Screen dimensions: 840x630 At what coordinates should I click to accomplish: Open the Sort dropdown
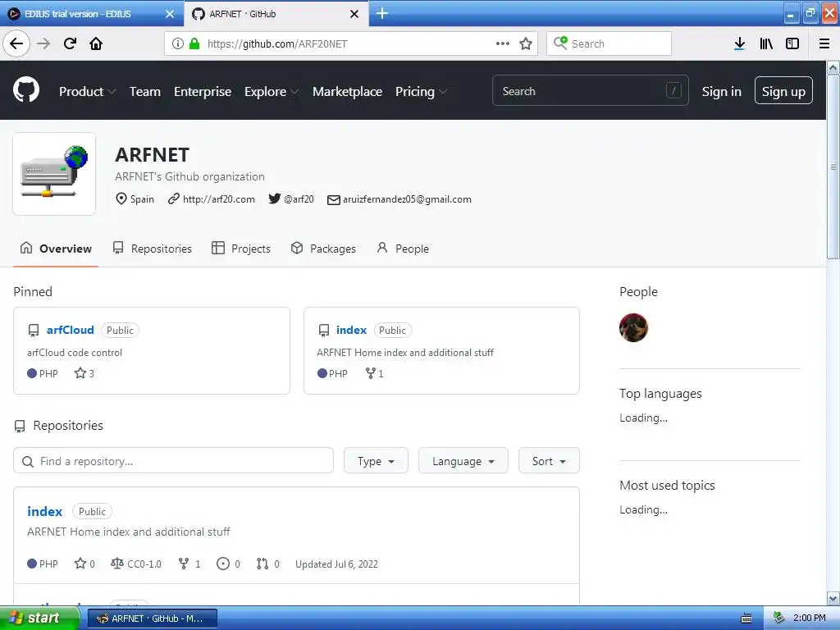coord(549,461)
